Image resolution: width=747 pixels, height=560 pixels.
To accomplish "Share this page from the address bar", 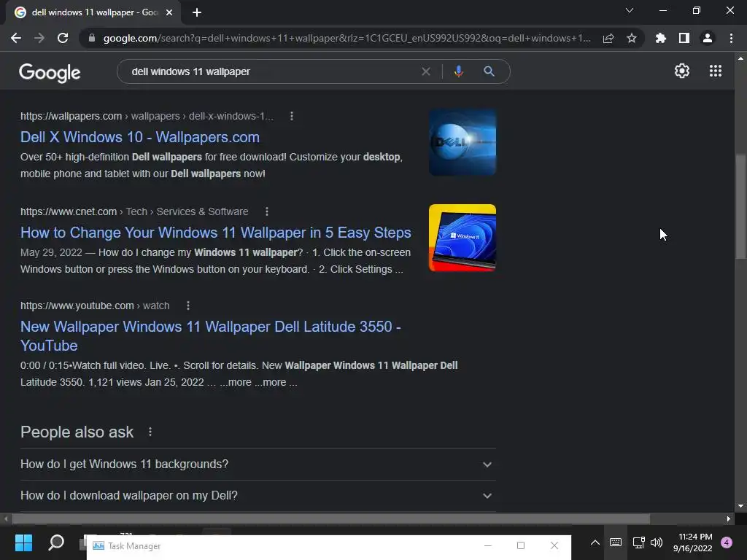I will point(608,38).
